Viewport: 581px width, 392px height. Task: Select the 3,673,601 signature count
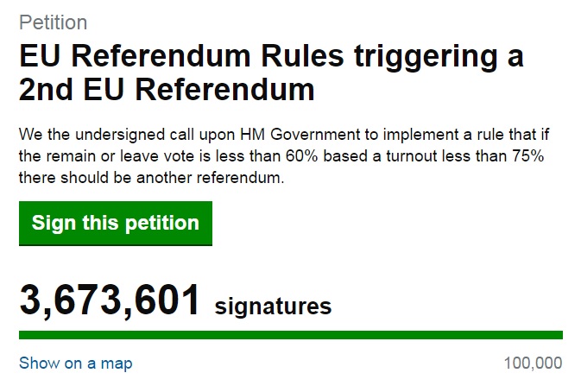click(x=110, y=300)
